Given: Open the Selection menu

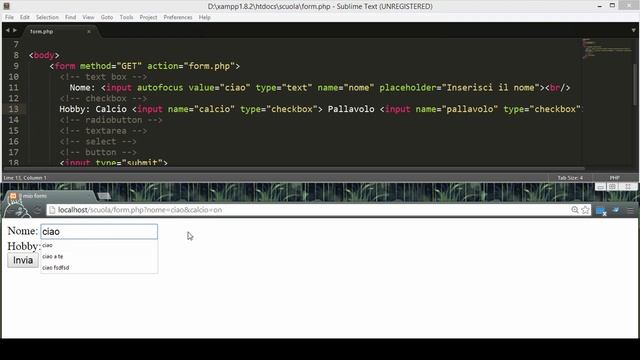Looking at the screenshot, I should (47, 17).
